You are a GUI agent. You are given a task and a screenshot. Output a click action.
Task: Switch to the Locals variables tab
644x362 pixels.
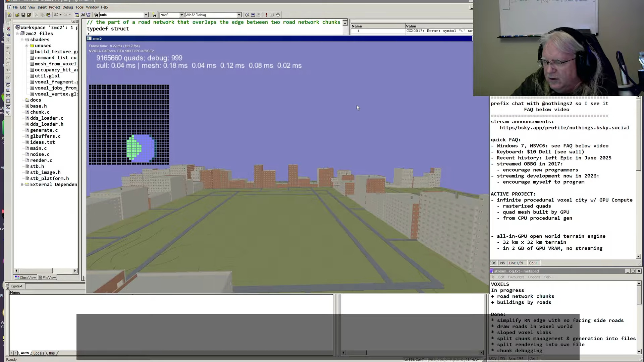click(x=39, y=353)
